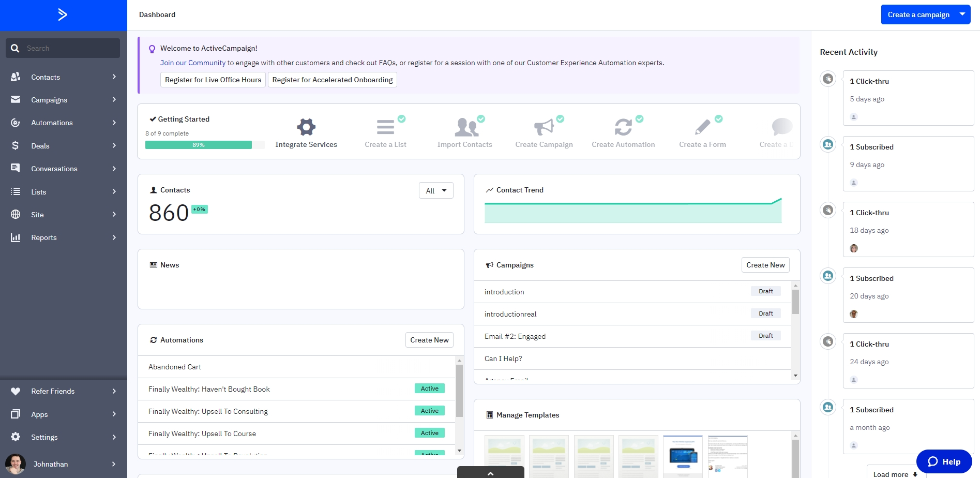Screen dimensions: 980x478
Task: Open the Create a List step icon
Action: [x=385, y=127]
